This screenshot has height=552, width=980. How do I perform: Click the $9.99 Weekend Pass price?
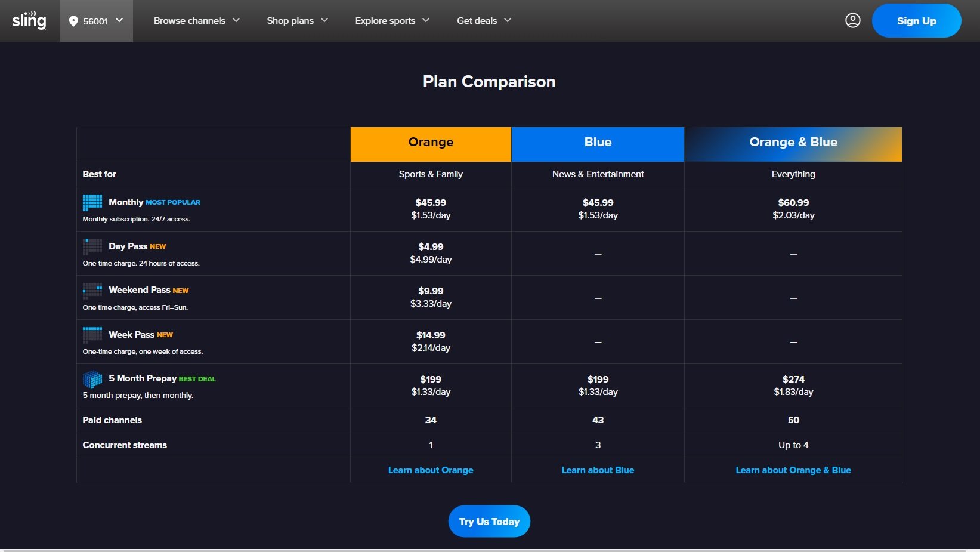431,291
